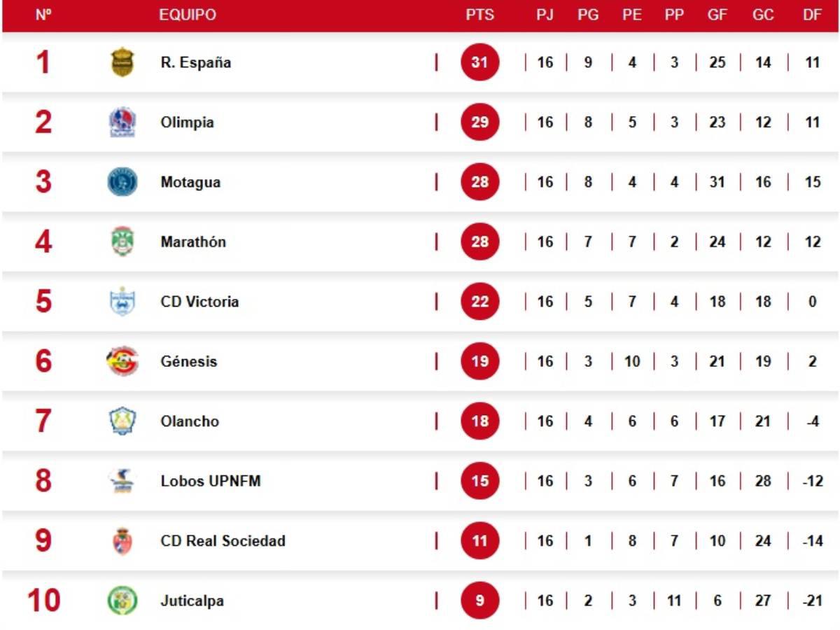Click the Lobos UPNFM logo
The height and width of the screenshot is (630, 840).
pyautogui.click(x=122, y=481)
